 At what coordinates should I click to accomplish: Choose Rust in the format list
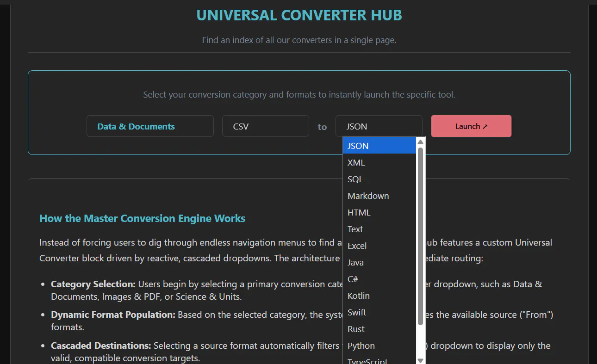379,329
